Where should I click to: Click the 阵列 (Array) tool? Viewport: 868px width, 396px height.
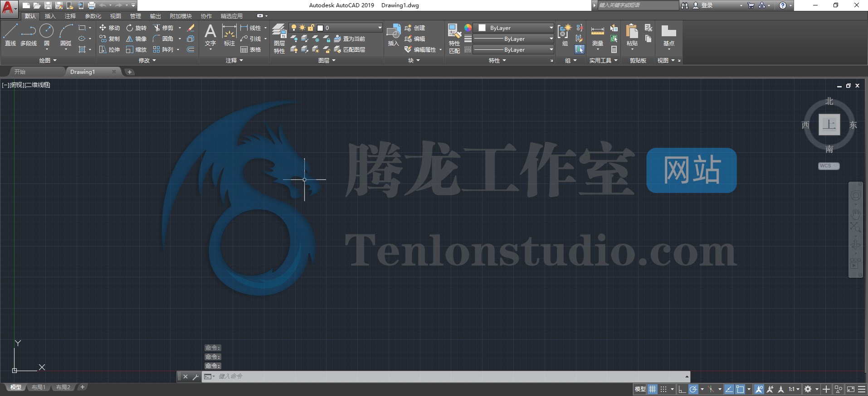pos(163,49)
